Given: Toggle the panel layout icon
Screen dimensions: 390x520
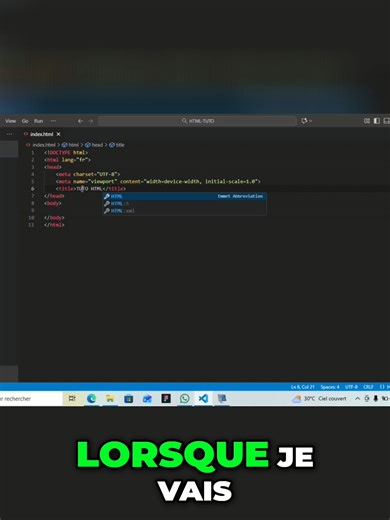Looking at the screenshot, I should tap(386, 121).
